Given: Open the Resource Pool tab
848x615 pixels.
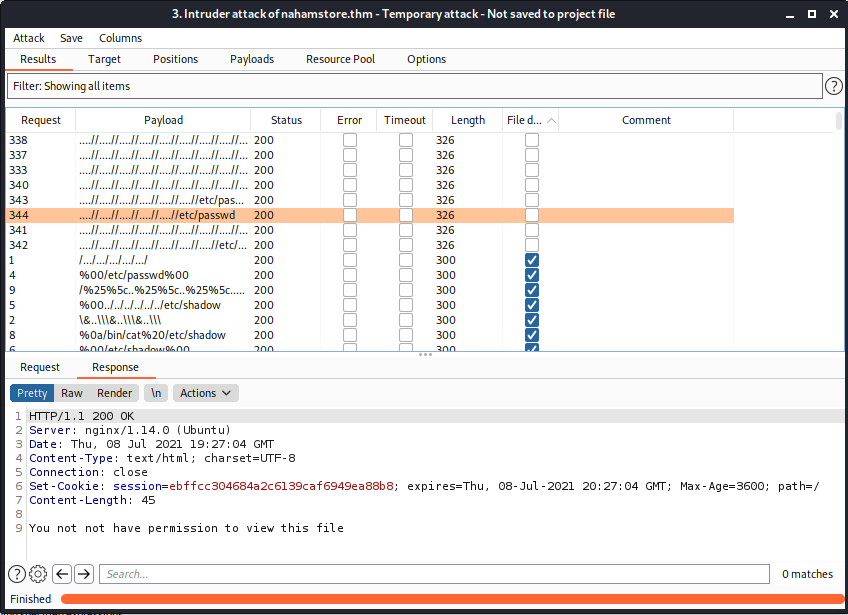Looking at the screenshot, I should coord(340,59).
